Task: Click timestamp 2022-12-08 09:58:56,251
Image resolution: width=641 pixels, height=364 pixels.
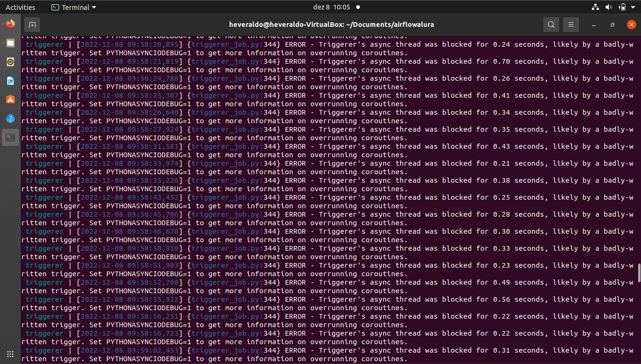Action: 129,316
